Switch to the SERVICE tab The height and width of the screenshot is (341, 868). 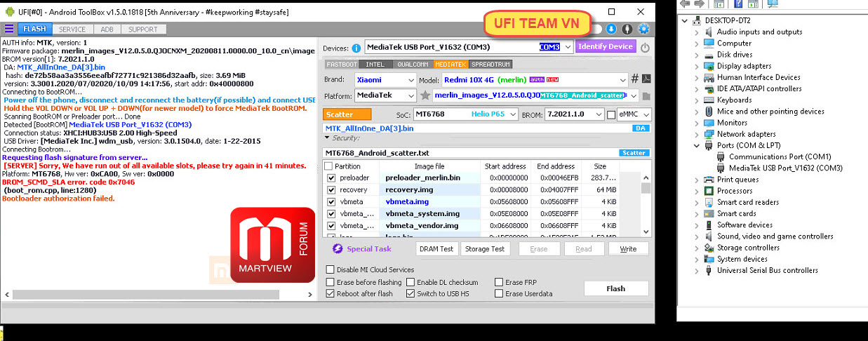pos(72,29)
